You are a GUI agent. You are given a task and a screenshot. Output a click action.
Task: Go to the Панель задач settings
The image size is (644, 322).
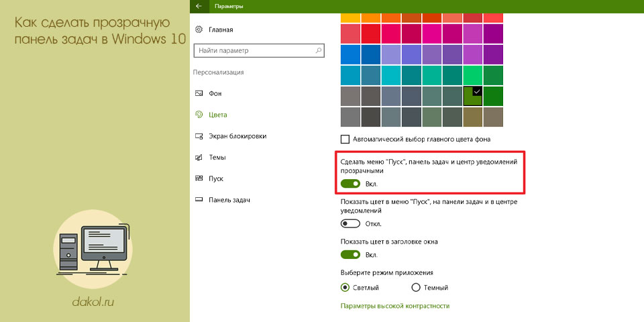click(x=229, y=200)
